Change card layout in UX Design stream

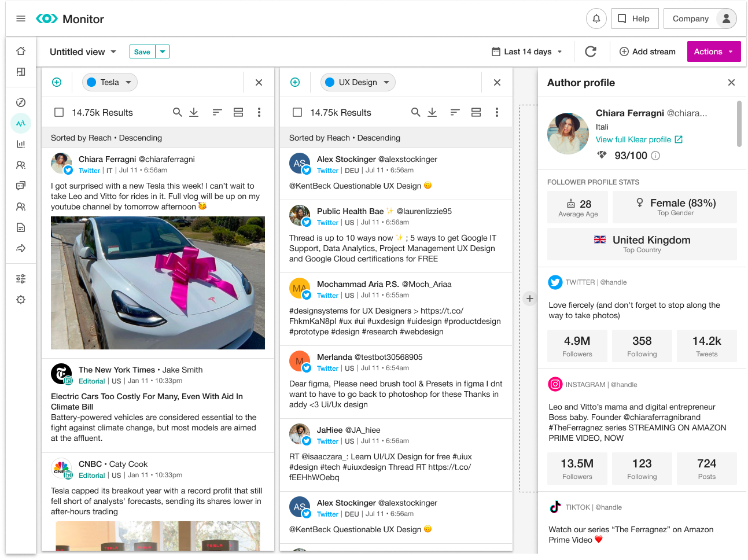[476, 112]
